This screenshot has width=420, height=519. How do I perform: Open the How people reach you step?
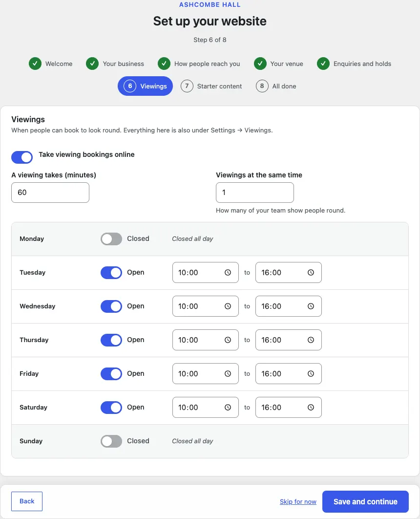pyautogui.click(x=199, y=64)
